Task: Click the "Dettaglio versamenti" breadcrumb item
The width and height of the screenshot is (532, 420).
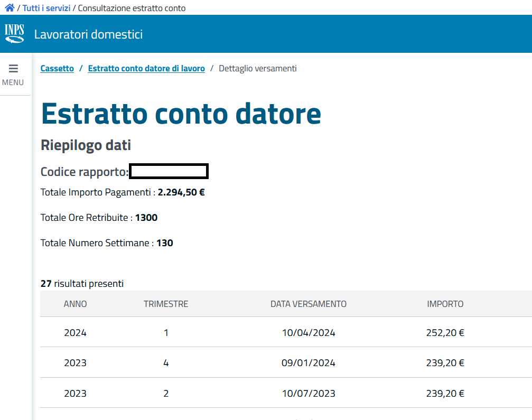Action: (x=257, y=69)
